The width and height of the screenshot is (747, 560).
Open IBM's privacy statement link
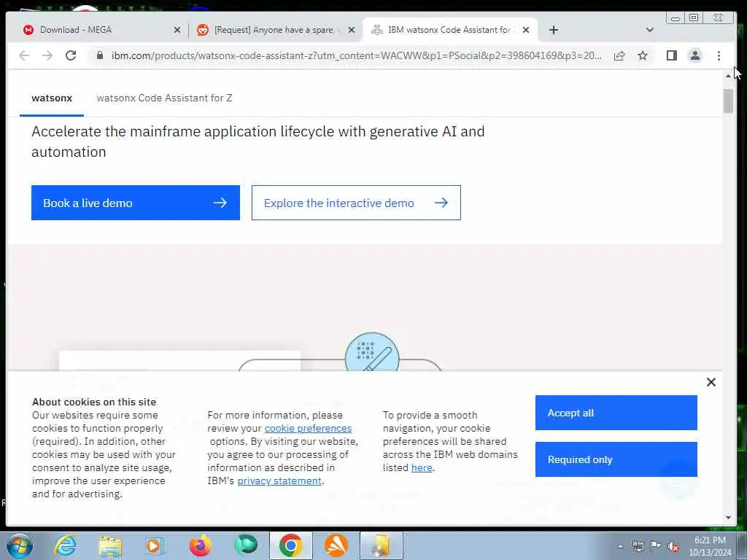(x=279, y=481)
